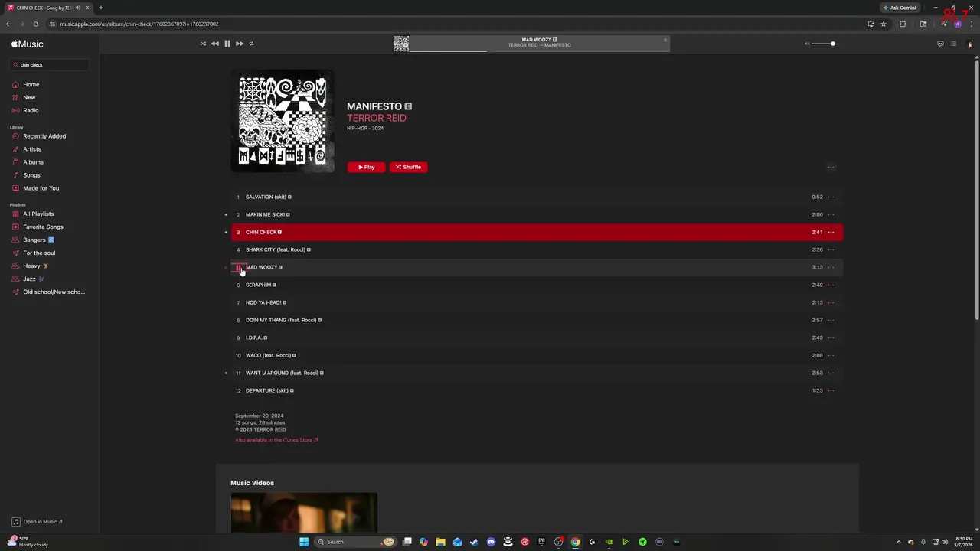Open the album's more options ellipsis
Image resolution: width=980 pixels, height=551 pixels.
(x=831, y=167)
